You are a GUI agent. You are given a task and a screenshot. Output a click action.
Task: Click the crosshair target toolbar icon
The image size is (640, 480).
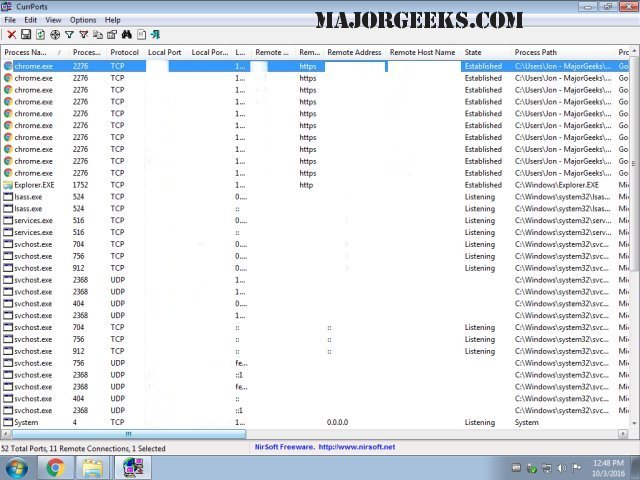coord(55,35)
